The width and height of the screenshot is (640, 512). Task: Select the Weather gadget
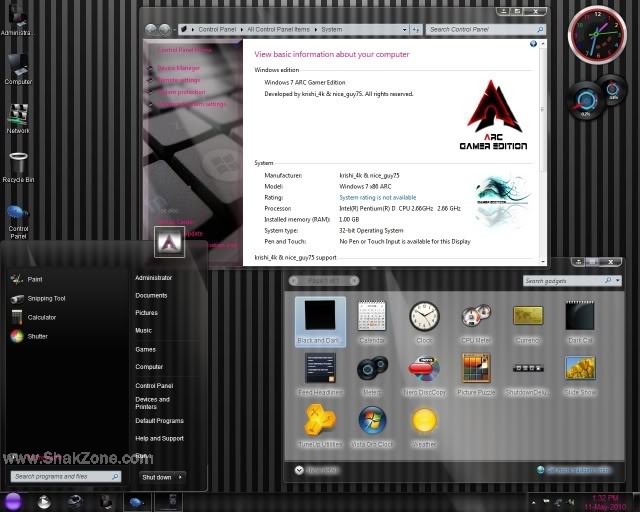424,426
